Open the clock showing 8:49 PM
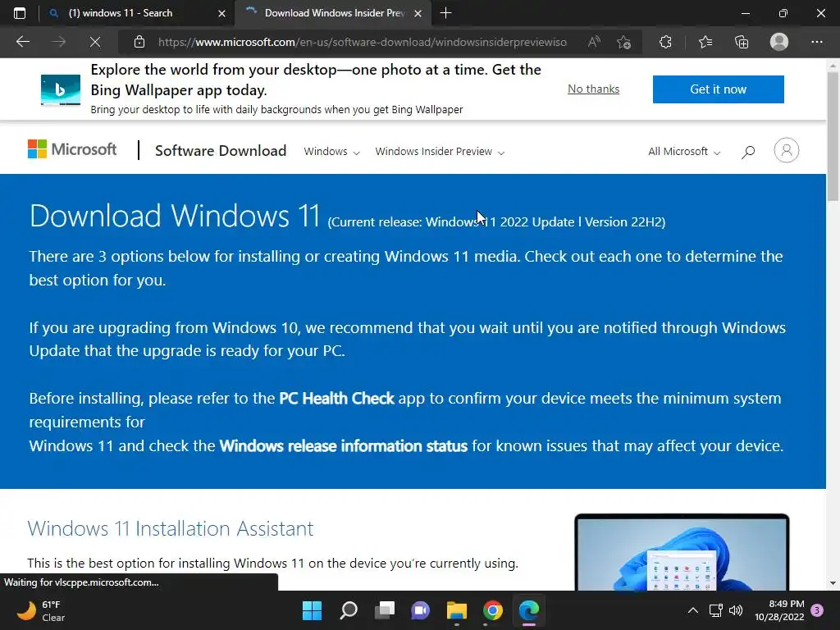 (779, 610)
